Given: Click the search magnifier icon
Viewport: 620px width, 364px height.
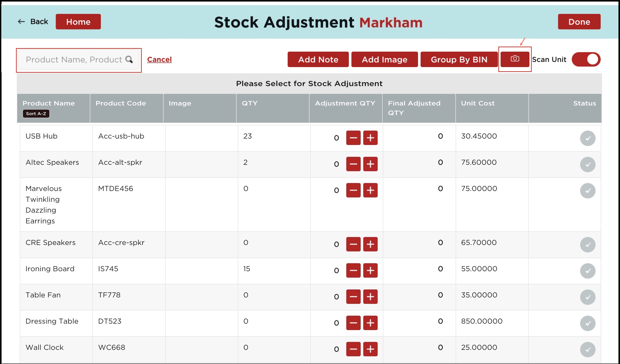Looking at the screenshot, I should pos(129,60).
